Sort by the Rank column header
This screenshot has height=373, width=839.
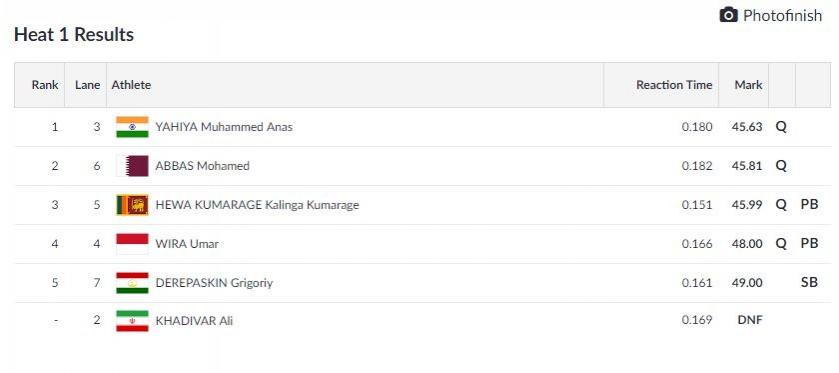click(x=45, y=85)
